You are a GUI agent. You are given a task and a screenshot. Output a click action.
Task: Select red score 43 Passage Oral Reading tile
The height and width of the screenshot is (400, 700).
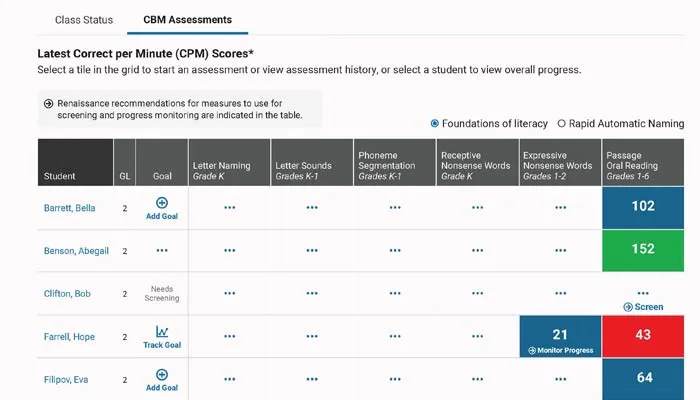click(x=643, y=337)
